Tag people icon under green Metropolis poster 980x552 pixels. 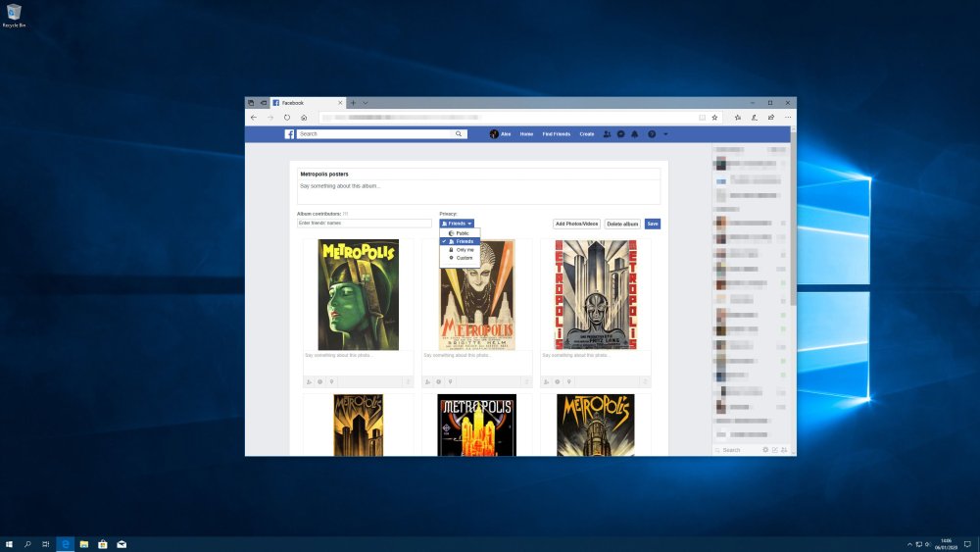click(x=309, y=381)
